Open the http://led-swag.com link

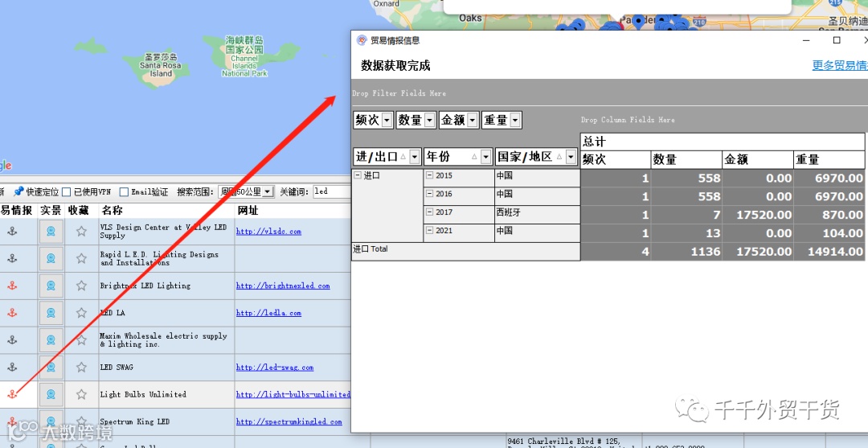click(x=275, y=367)
